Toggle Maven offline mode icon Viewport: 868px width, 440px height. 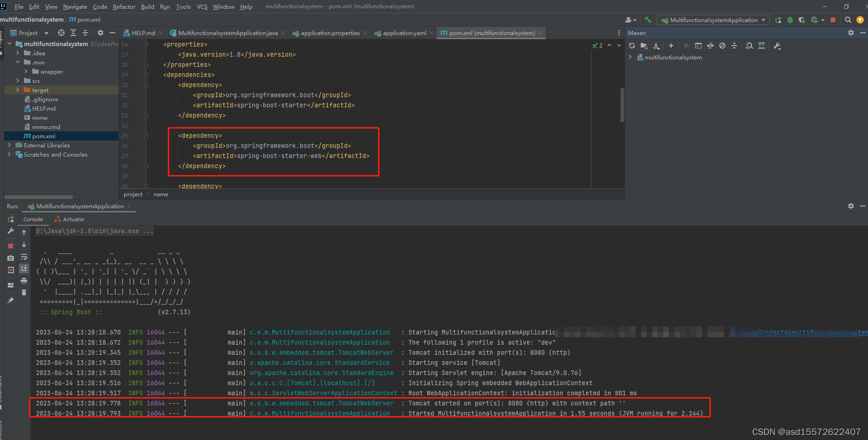[722, 46]
